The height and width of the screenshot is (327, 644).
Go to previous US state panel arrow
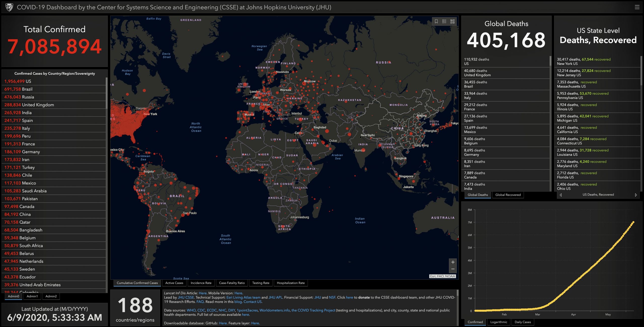[x=560, y=195]
